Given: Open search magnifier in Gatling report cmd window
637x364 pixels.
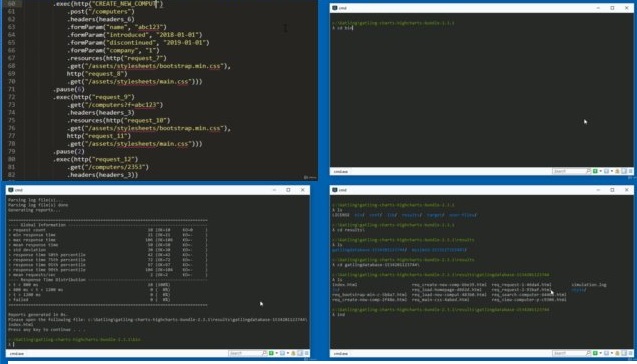Looking at the screenshot, I should point(264,353).
